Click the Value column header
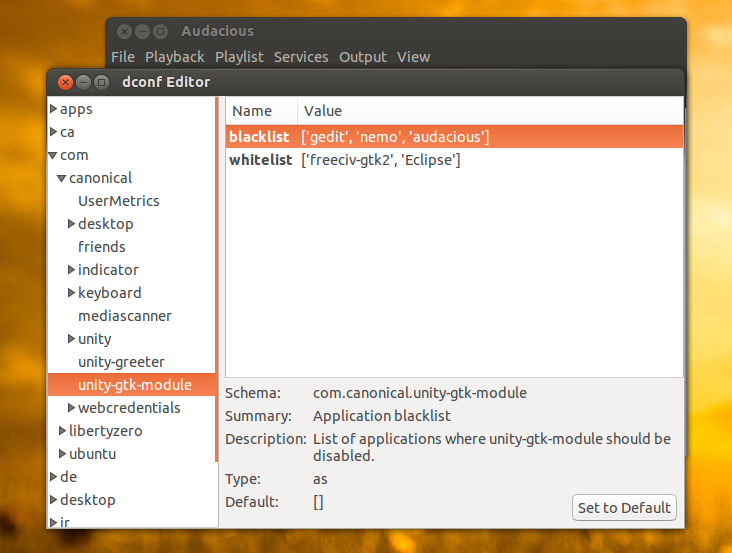Screen dimensions: 732x553 (323, 111)
